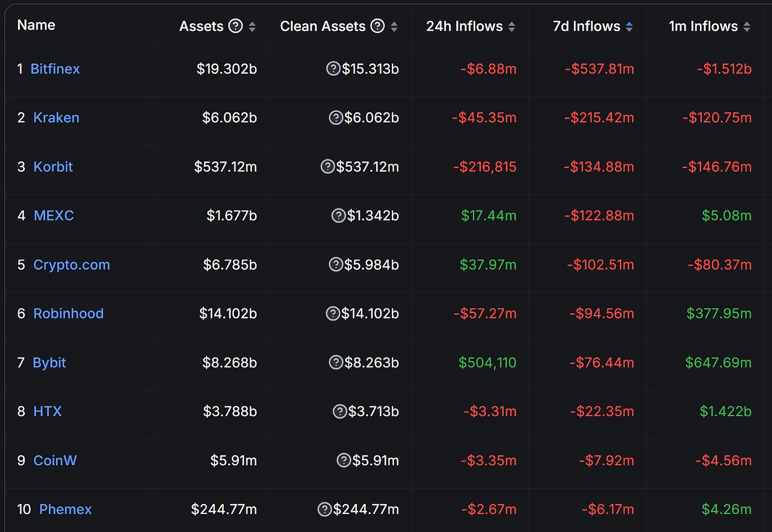The height and width of the screenshot is (532, 772).
Task: Open the Bitfinex exchange link
Action: point(55,69)
